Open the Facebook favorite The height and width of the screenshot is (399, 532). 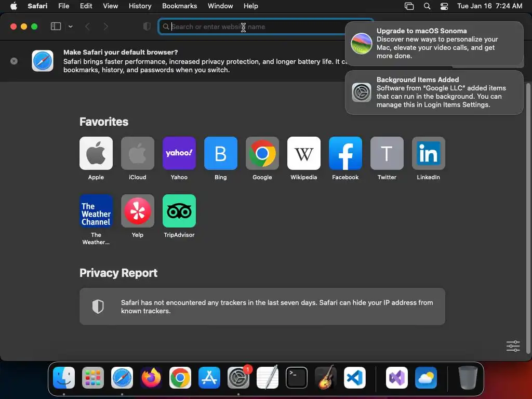(345, 153)
